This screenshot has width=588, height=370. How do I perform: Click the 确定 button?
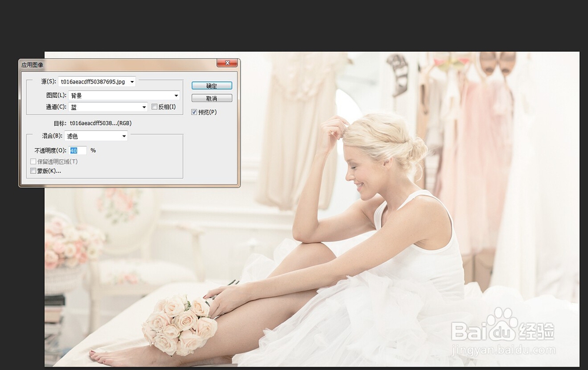(x=212, y=86)
